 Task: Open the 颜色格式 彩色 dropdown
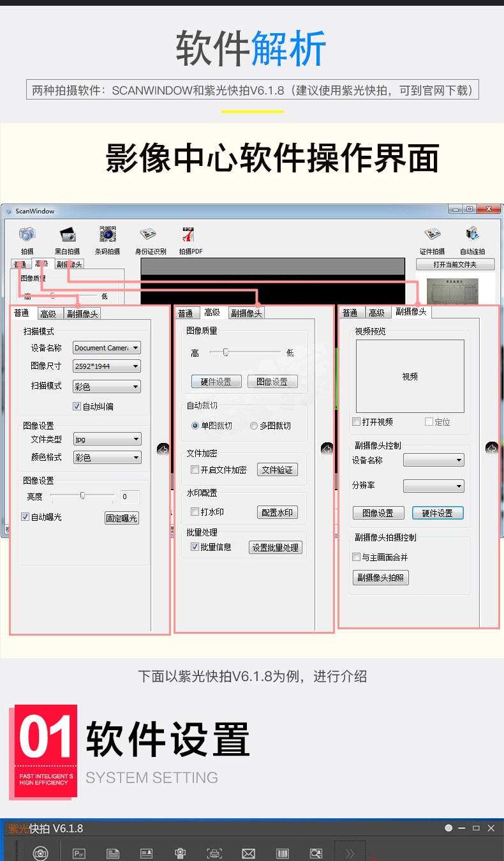[107, 458]
